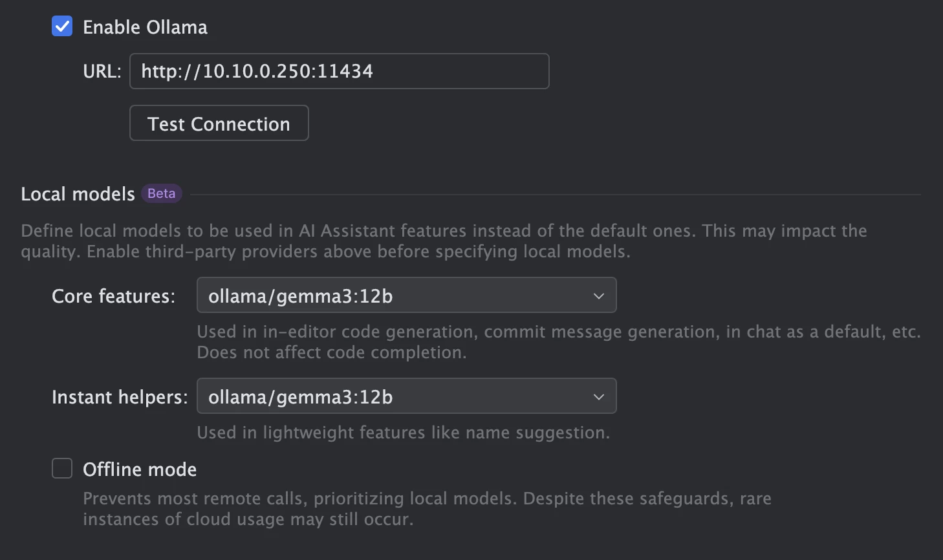
Task: Click the Beta badge next to Local models
Action: click(162, 193)
